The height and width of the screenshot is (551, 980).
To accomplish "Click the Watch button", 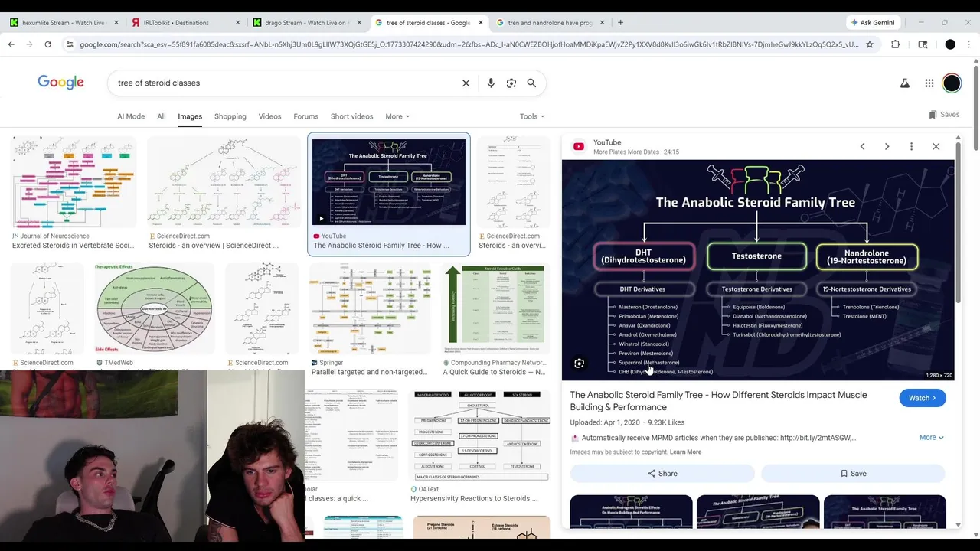I will click(923, 398).
